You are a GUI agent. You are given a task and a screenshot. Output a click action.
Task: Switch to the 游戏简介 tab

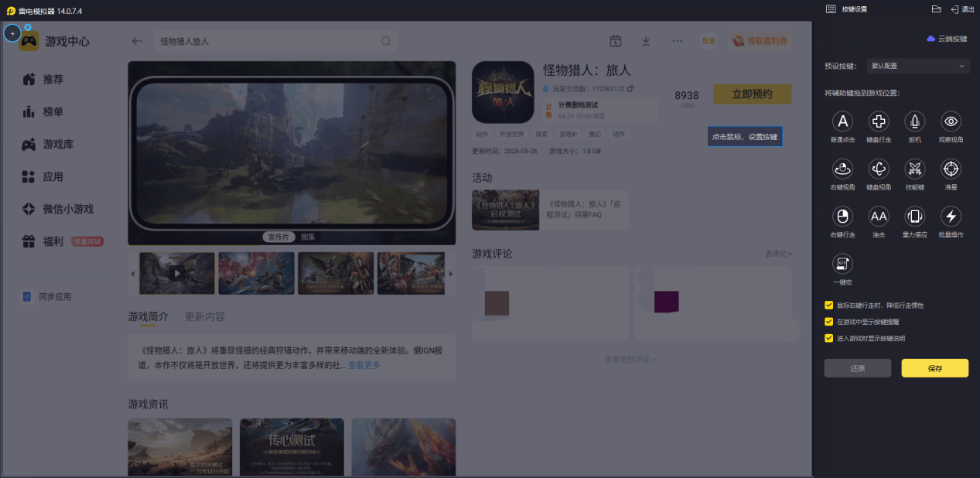(148, 316)
